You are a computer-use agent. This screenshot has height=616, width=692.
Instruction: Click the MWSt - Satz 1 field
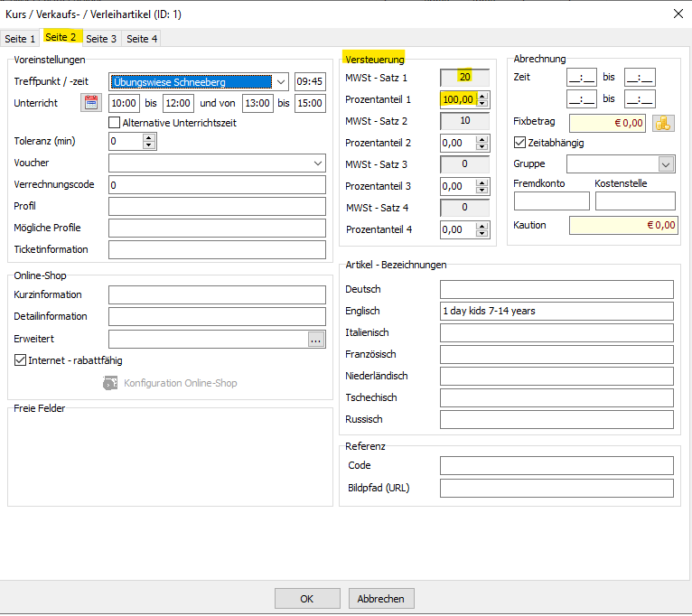point(464,77)
